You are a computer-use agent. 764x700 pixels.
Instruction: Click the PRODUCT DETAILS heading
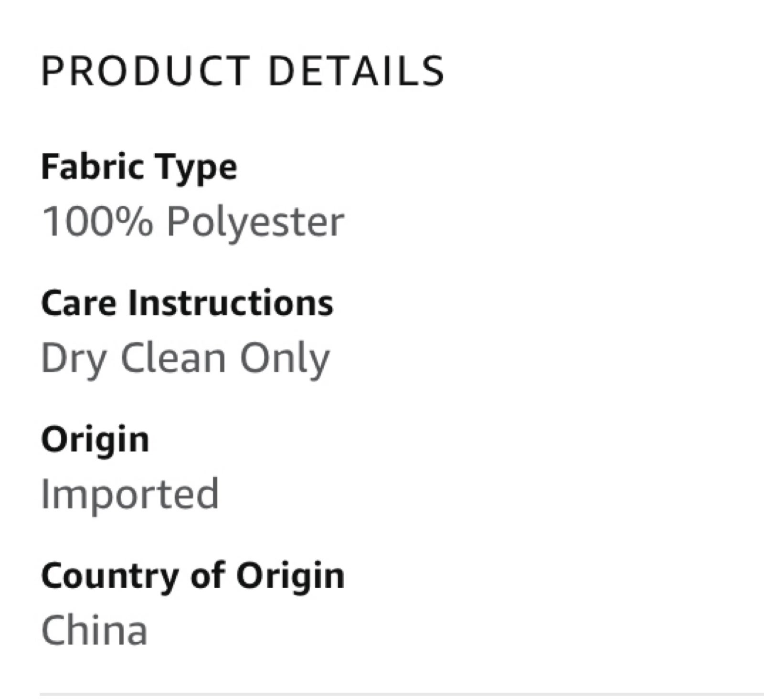point(243,71)
